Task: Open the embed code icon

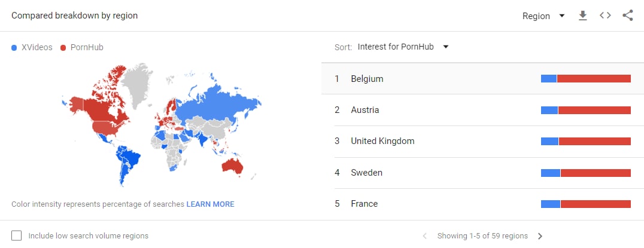Action: coord(605,16)
